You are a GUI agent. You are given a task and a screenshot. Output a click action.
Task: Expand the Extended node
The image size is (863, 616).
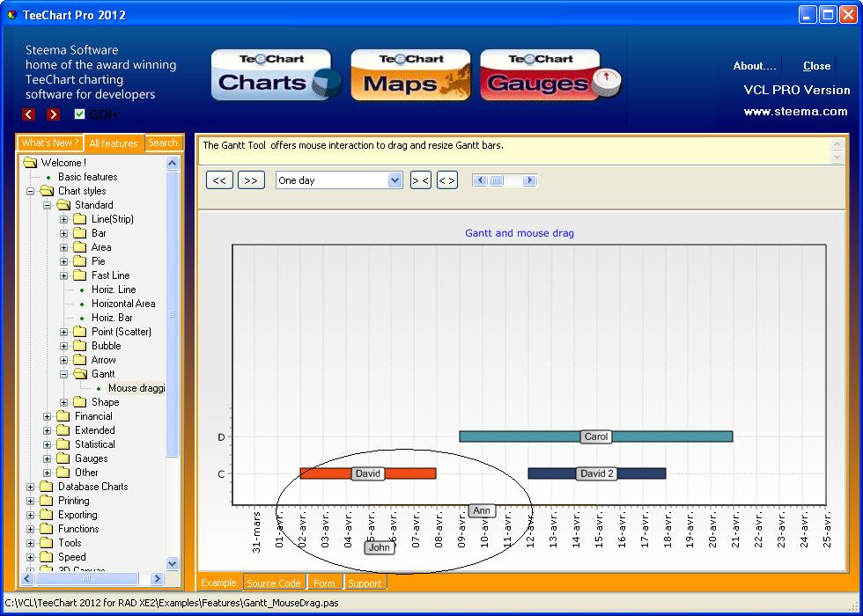coord(48,430)
